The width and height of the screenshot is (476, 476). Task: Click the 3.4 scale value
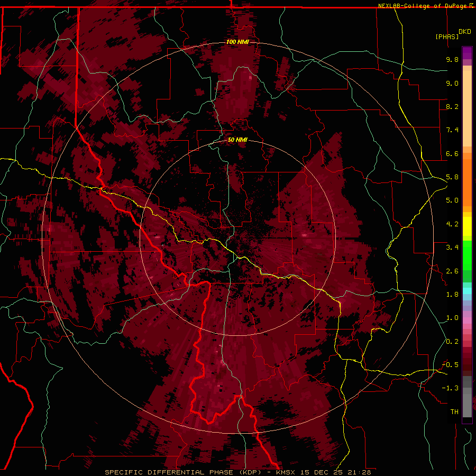point(452,248)
